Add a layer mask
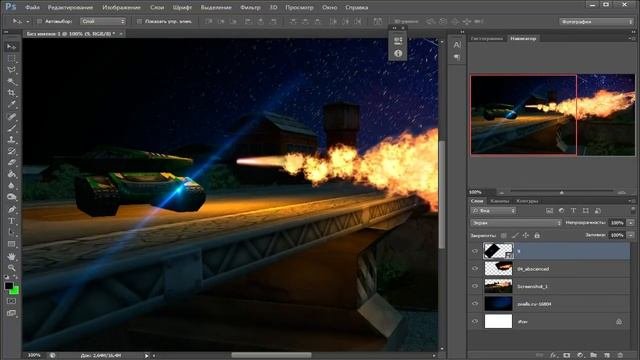 (567, 355)
